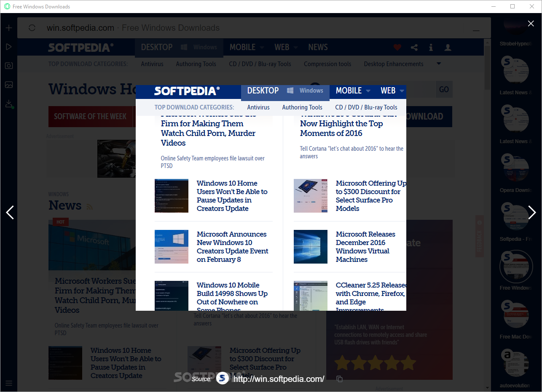The width and height of the screenshot is (542, 392).
Task: Close the gallery overlay with the X
Action: pos(531,24)
